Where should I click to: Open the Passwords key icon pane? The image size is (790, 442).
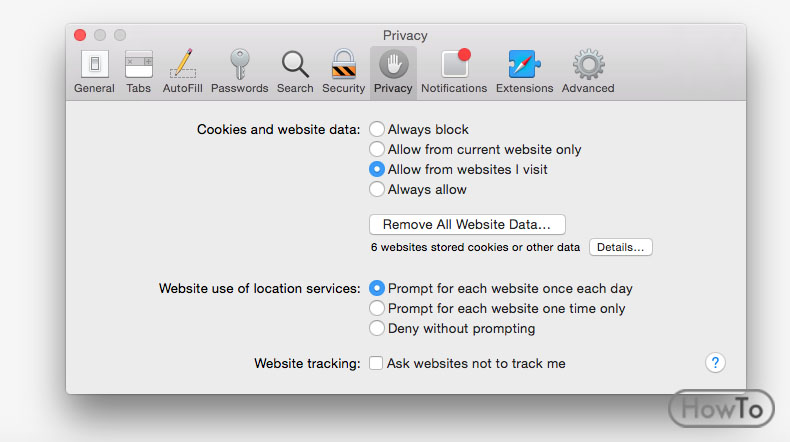pos(239,72)
